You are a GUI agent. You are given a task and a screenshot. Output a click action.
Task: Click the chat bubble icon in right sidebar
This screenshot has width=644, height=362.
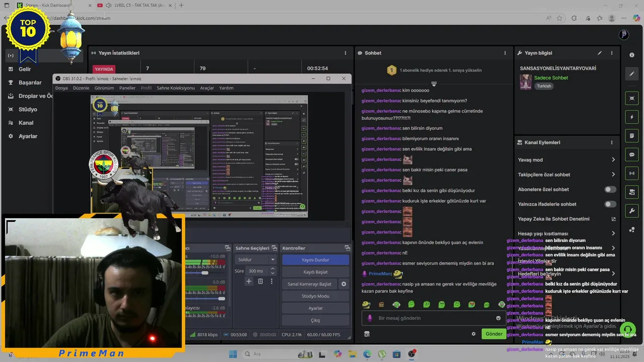(632, 154)
